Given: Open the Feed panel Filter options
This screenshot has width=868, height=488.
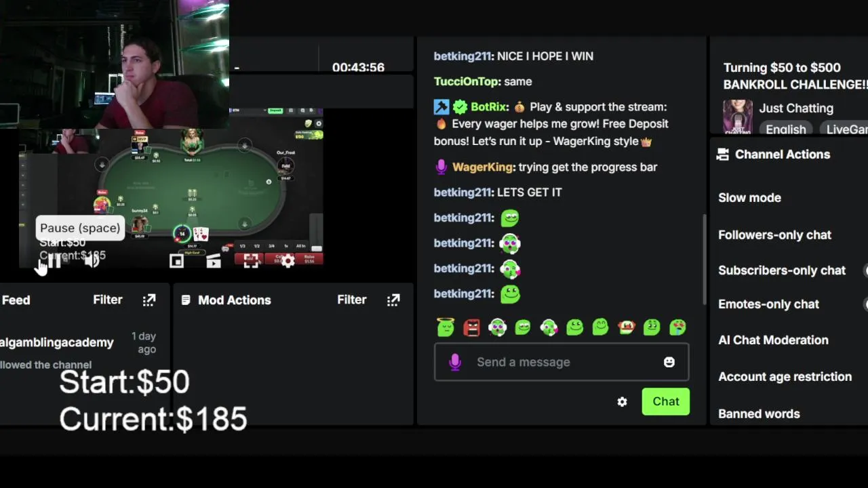Looking at the screenshot, I should 108,300.
